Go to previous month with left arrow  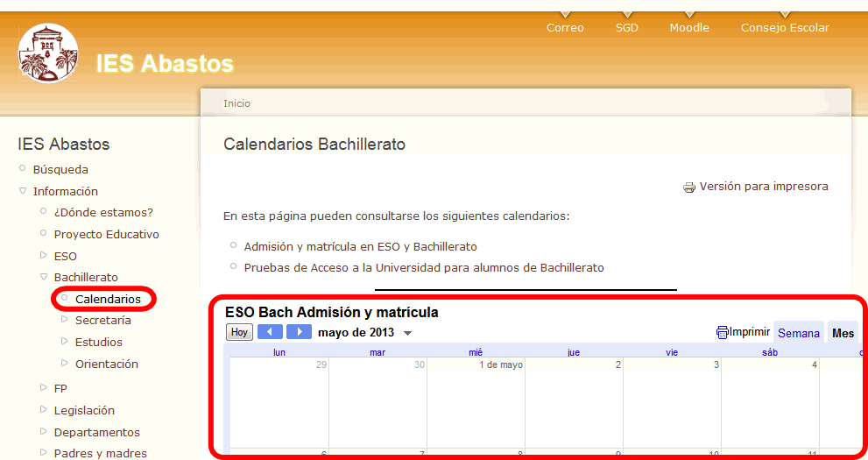270,332
